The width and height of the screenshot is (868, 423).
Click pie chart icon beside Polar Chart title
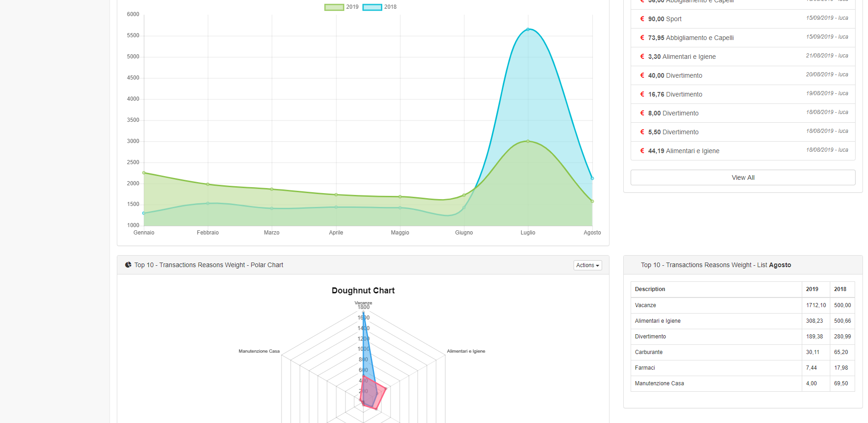(x=128, y=265)
